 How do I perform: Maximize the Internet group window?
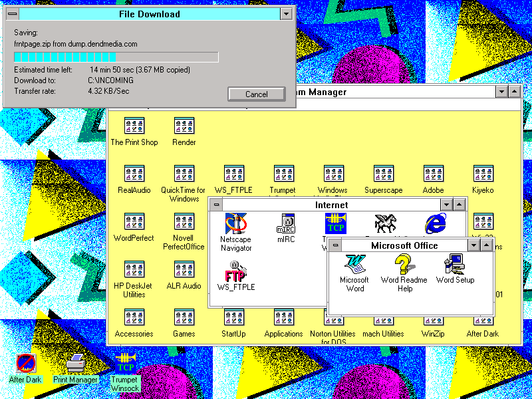(459, 205)
